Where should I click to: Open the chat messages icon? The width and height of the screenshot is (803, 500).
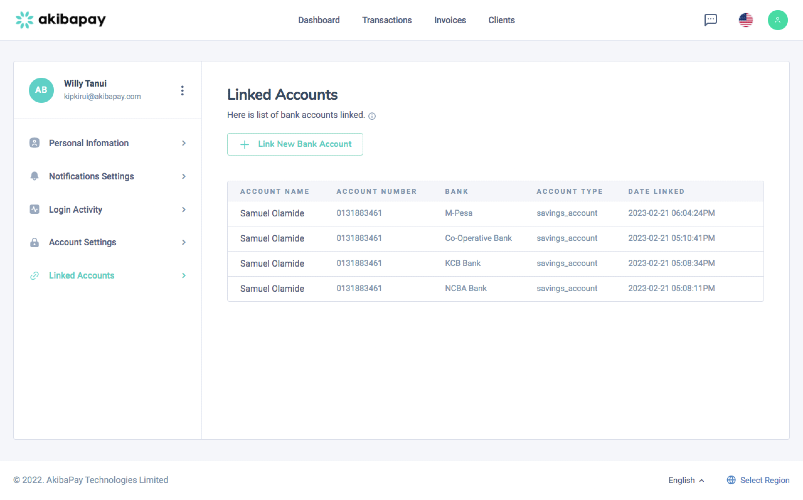pos(710,20)
